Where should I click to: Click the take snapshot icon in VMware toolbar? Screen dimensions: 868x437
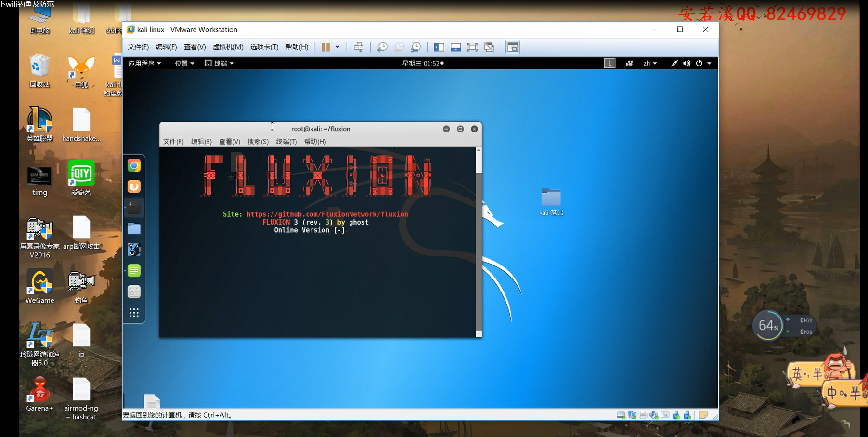[382, 47]
